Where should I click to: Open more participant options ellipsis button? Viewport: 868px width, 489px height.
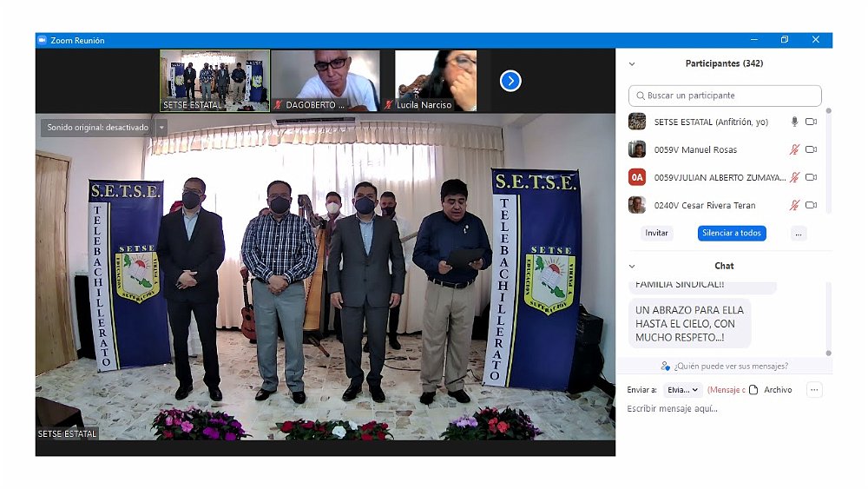pos(799,234)
